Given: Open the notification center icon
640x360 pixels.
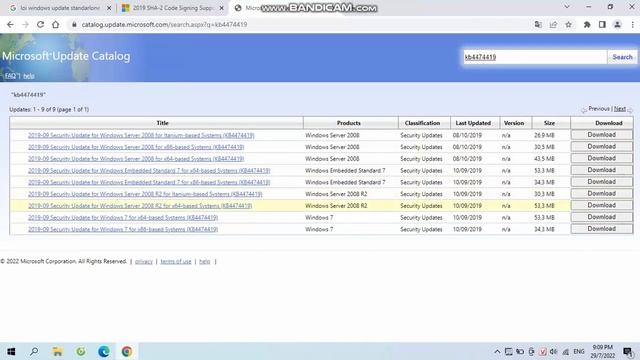Looking at the screenshot, I should coord(628,351).
